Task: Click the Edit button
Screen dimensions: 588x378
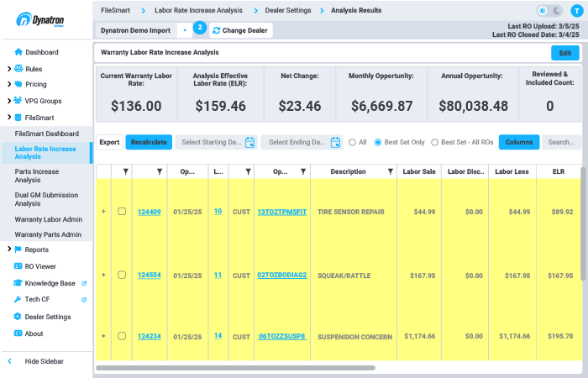Action: [565, 53]
